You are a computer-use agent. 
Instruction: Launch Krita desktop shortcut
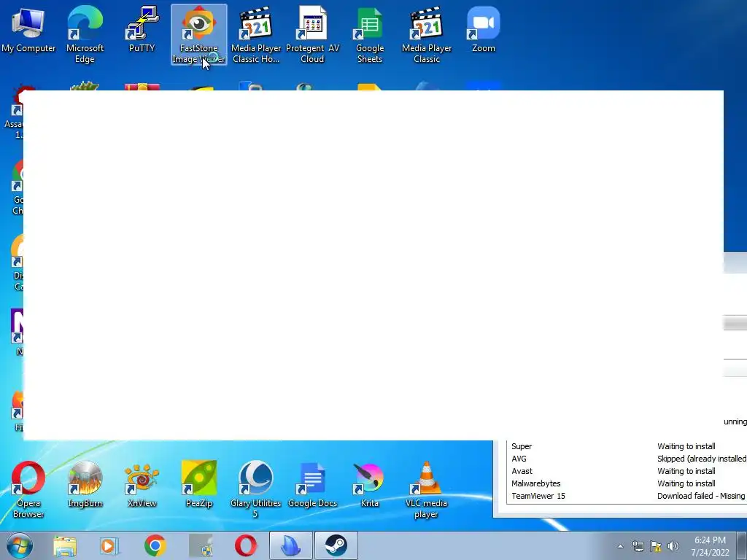point(370,485)
